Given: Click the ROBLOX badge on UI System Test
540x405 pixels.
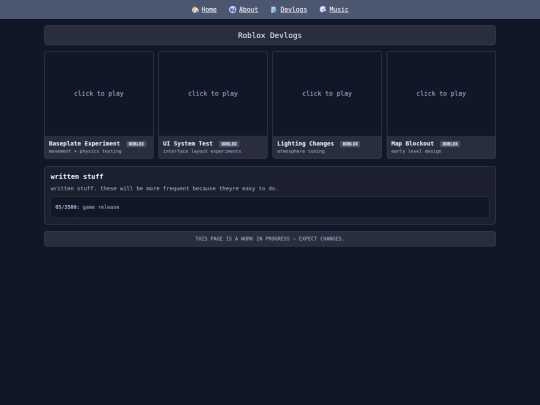Looking at the screenshot, I should click(x=229, y=144).
